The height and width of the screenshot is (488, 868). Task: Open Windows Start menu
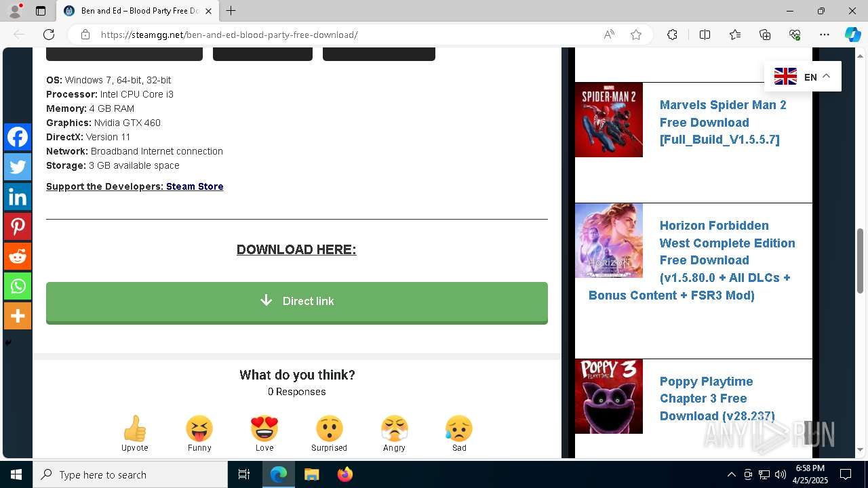click(16, 474)
